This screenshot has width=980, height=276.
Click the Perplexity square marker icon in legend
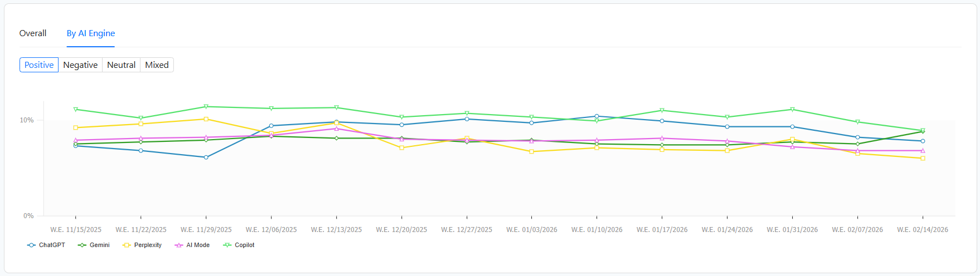pos(127,245)
